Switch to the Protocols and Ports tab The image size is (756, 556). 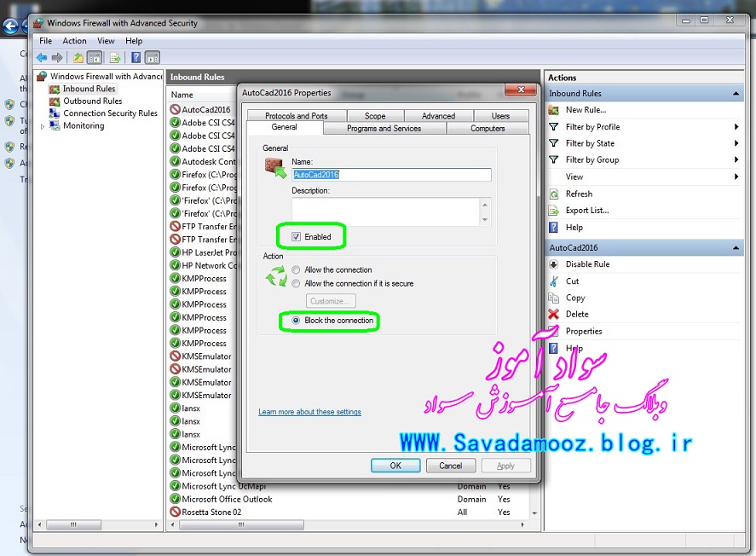pyautogui.click(x=297, y=116)
